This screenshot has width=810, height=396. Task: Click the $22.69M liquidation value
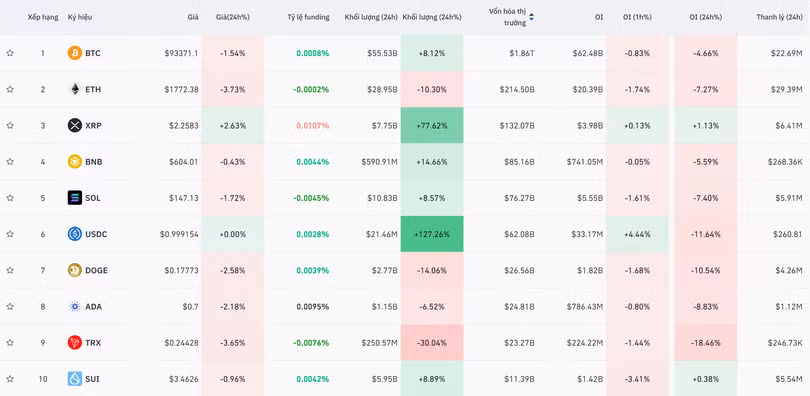[787, 53]
